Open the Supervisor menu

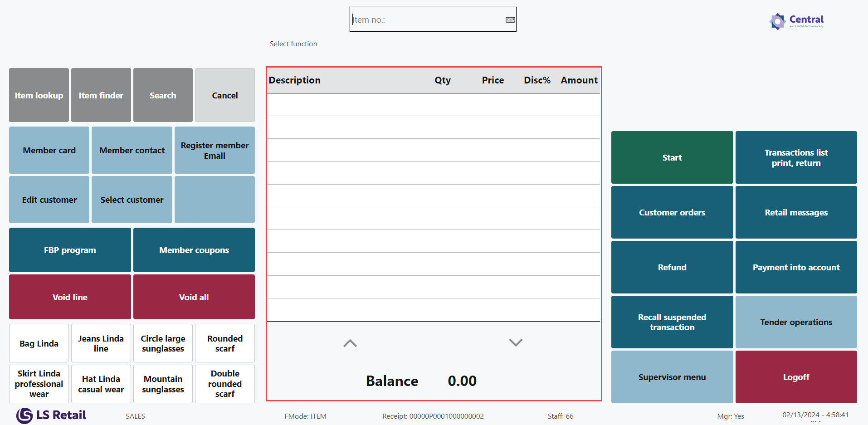click(x=672, y=377)
